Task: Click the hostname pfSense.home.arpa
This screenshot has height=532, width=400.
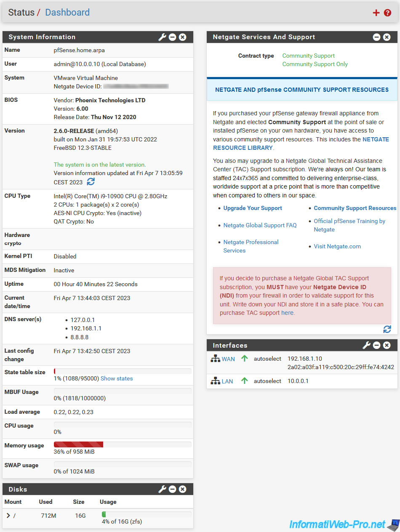Action: [x=79, y=50]
